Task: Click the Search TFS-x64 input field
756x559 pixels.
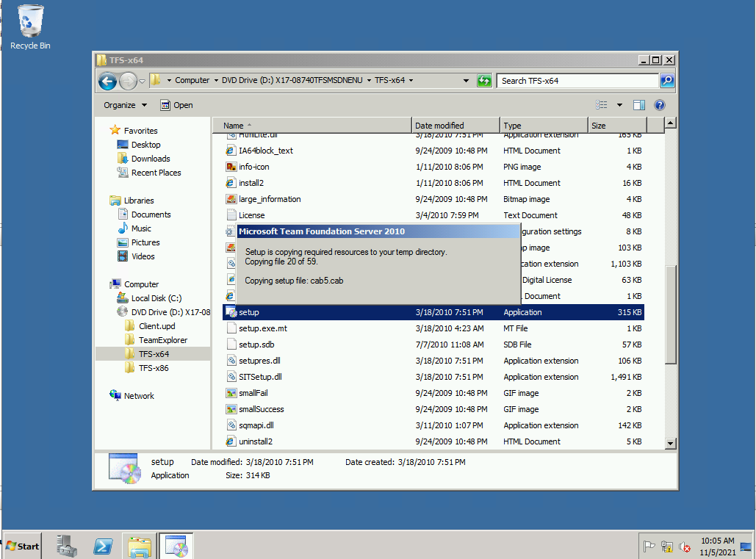Action: pyautogui.click(x=577, y=81)
